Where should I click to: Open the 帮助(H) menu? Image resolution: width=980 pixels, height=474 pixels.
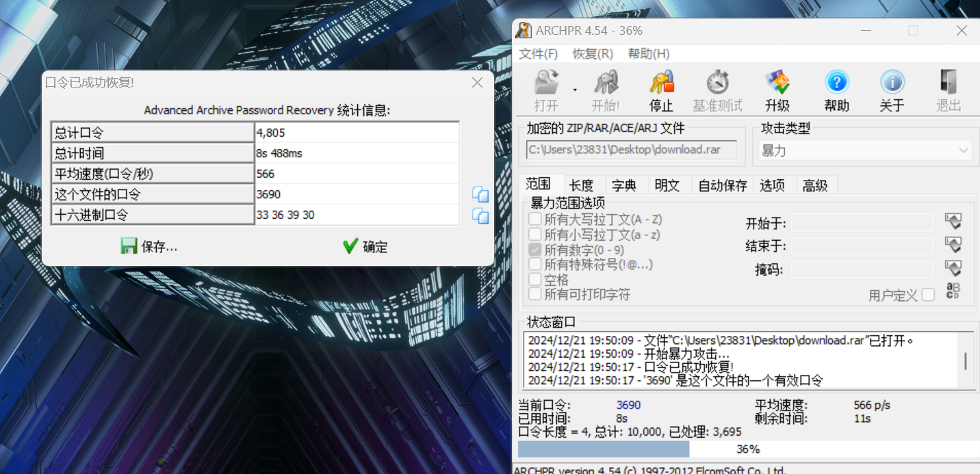pyautogui.click(x=649, y=54)
